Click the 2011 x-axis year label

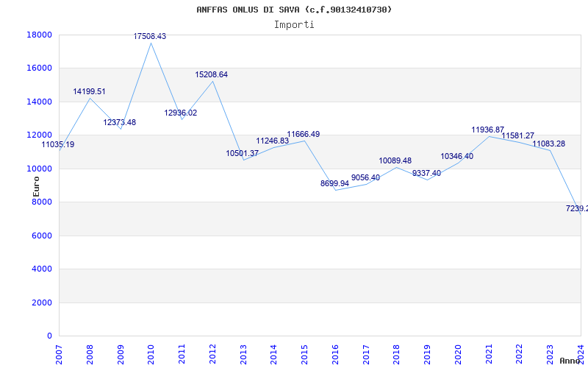182,355
